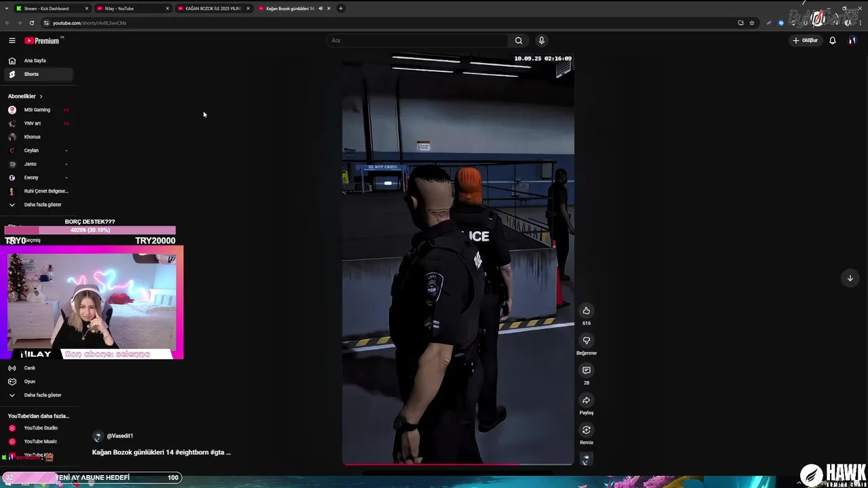Open the YouTube account avatar menu
The width and height of the screenshot is (868, 488).
[852, 41]
